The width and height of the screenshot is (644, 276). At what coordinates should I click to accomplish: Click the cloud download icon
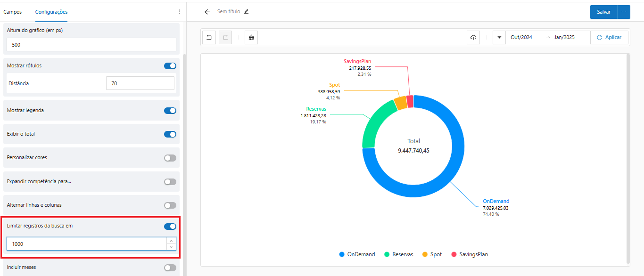click(x=473, y=38)
